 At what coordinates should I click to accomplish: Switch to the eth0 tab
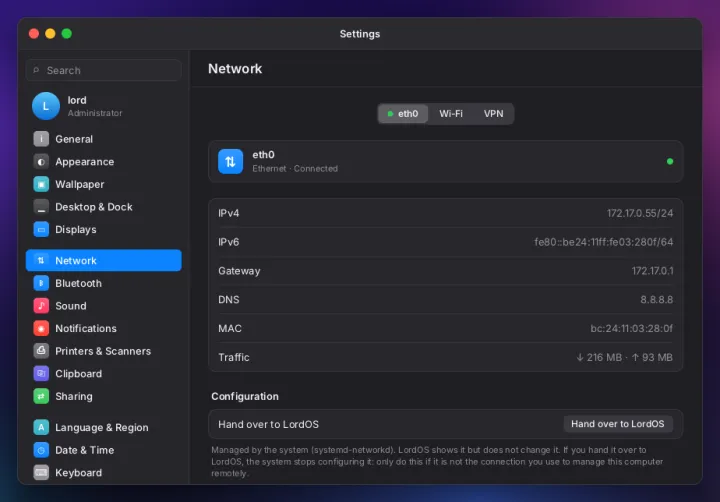[403, 113]
